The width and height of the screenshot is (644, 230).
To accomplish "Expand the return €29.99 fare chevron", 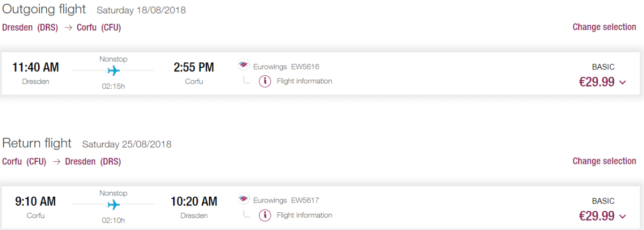I will click(623, 217).
